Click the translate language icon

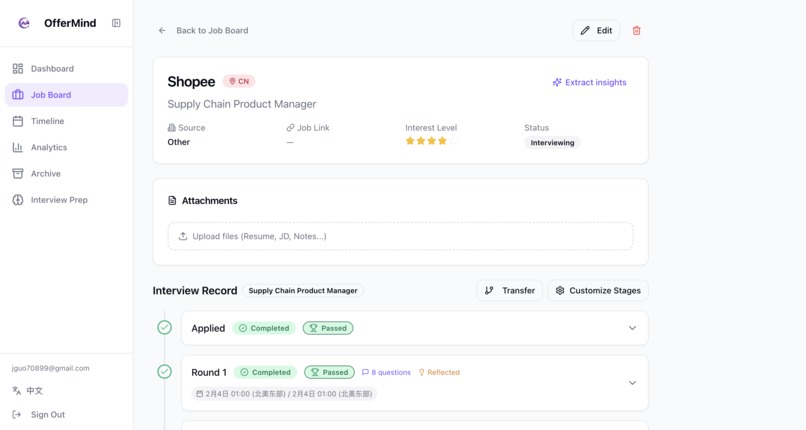16,391
